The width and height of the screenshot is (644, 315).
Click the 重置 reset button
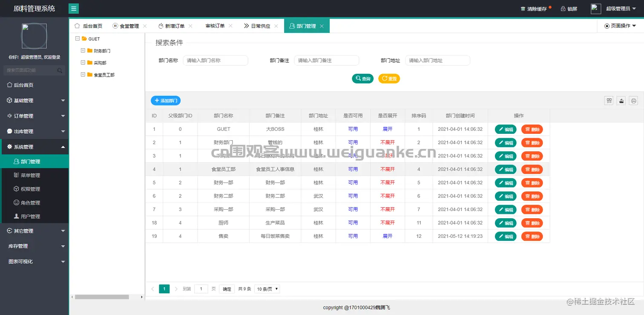[389, 78]
